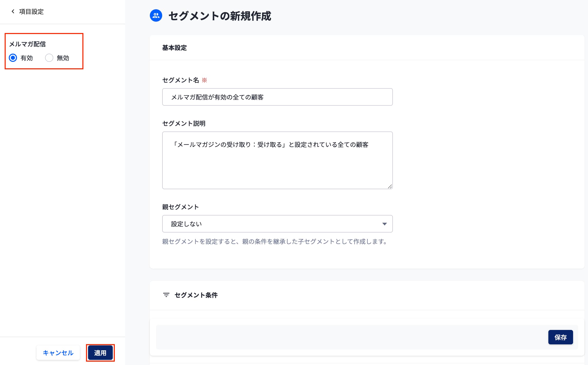The height and width of the screenshot is (365, 588).
Task: Click the セグメント条件 section label
Action: (196, 295)
